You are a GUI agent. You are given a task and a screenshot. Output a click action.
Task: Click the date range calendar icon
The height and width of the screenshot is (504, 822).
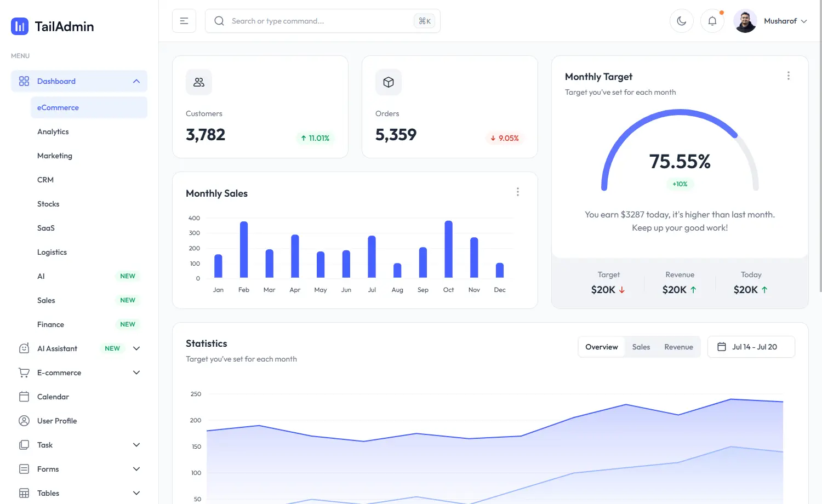[x=722, y=347]
